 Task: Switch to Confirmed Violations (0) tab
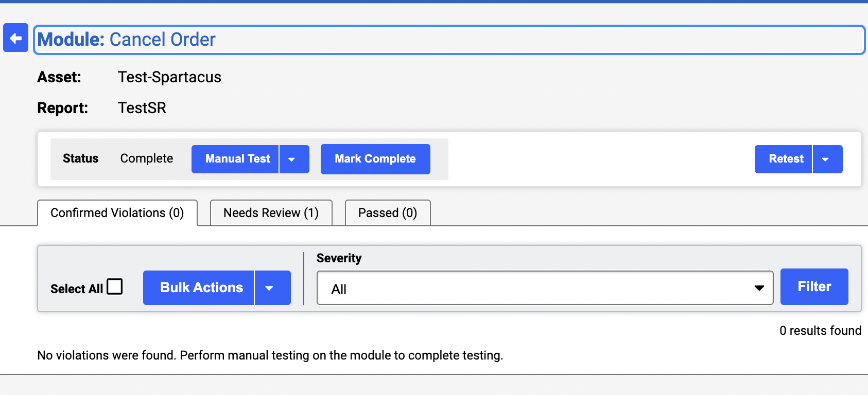click(x=117, y=213)
